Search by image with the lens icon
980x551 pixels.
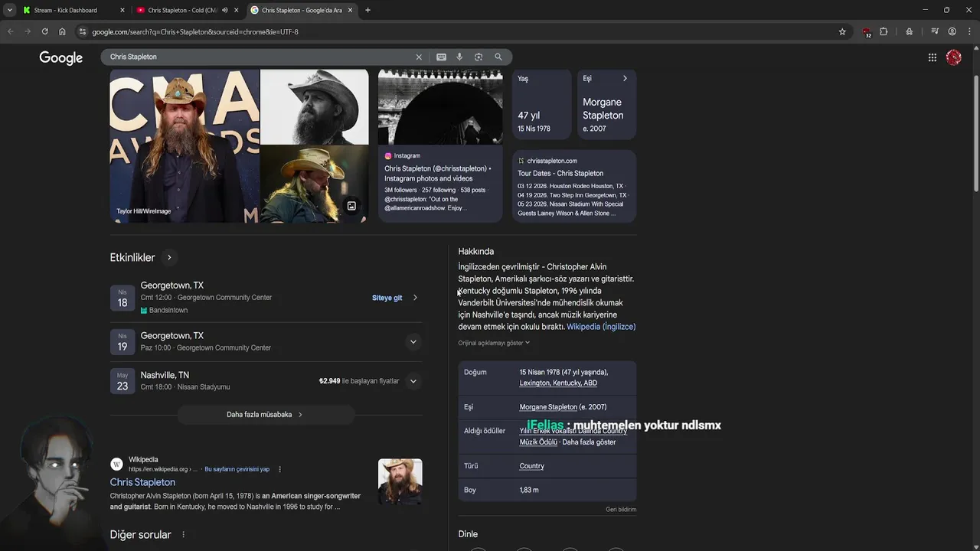[x=479, y=57]
